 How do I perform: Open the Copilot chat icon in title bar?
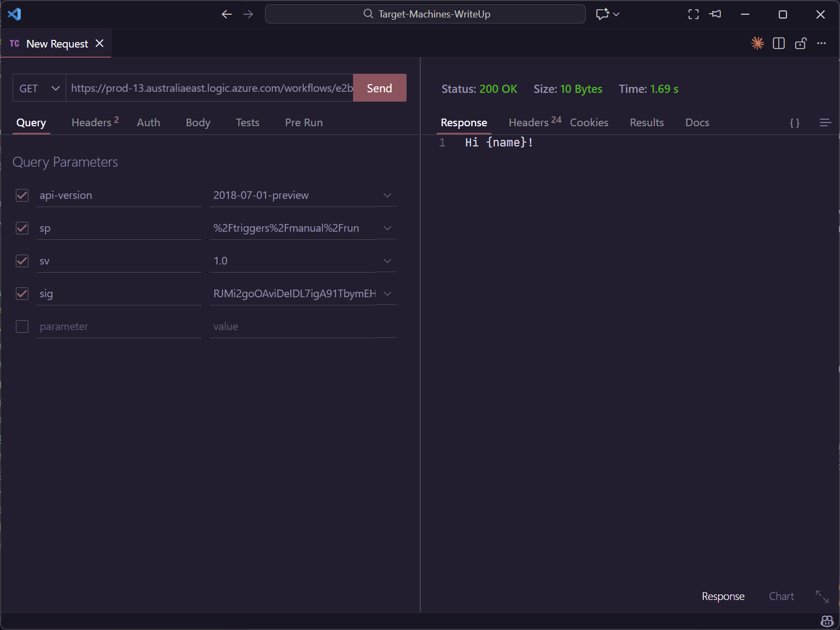(602, 14)
